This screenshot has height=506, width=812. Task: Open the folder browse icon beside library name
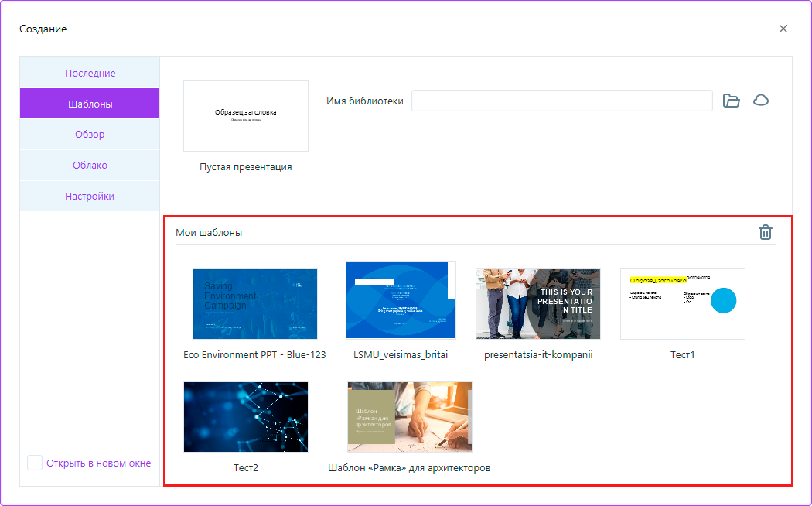pos(732,100)
